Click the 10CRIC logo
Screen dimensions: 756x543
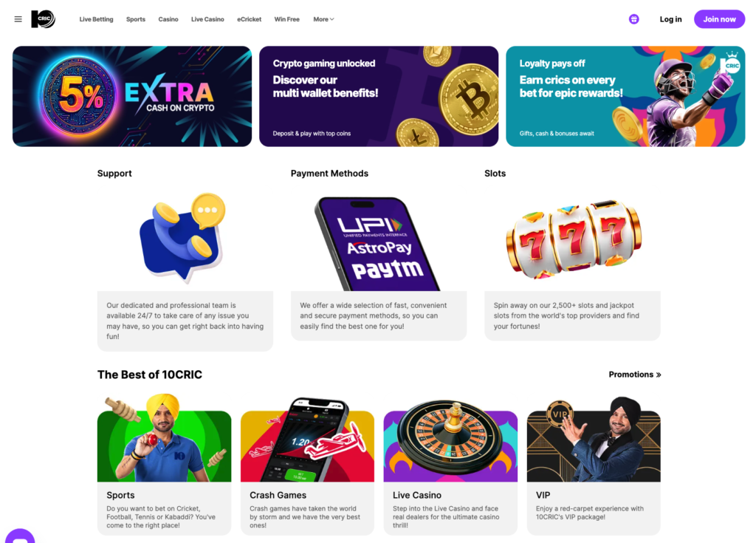tap(44, 19)
